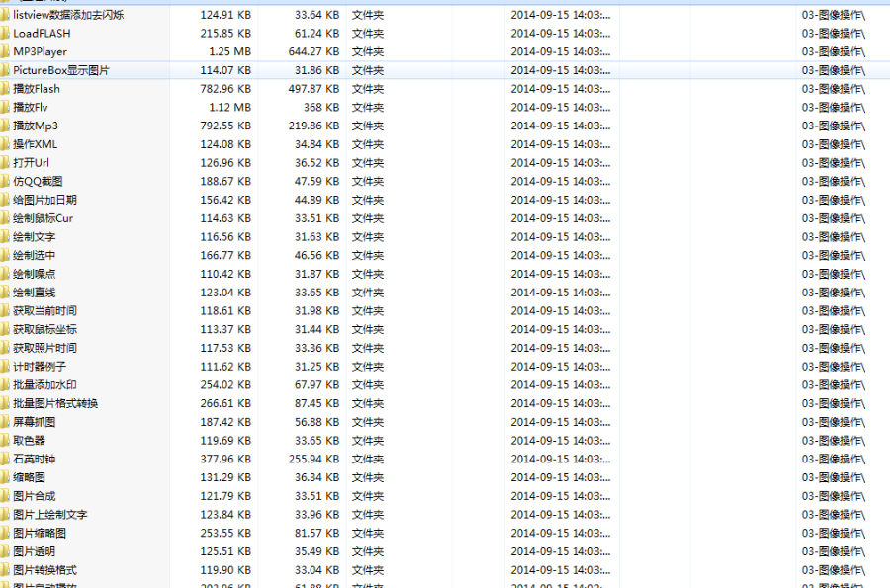Click the folder icon beside listview数据添加去闪烁
The image size is (890, 588).
tap(5, 15)
